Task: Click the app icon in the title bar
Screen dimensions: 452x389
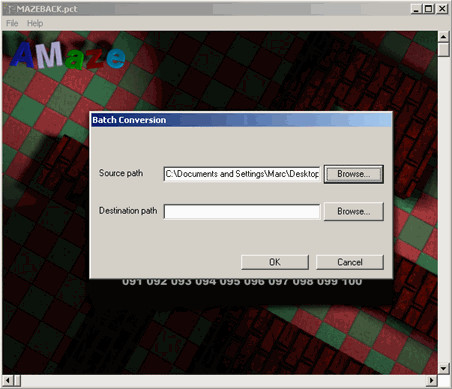Action: click(x=10, y=9)
